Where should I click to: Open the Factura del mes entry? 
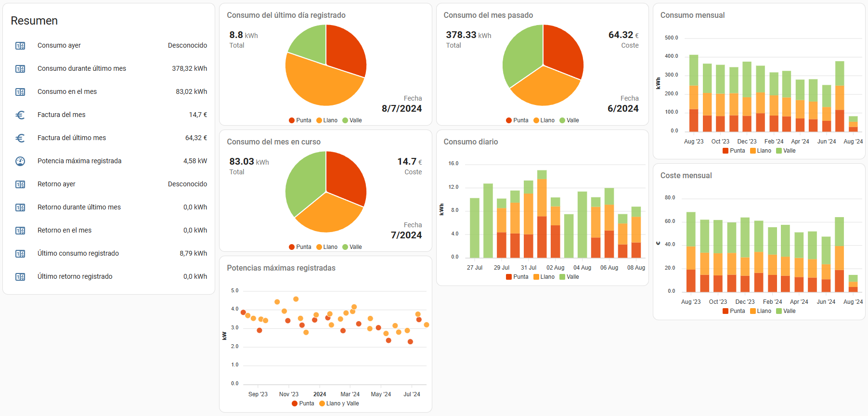[x=109, y=115]
